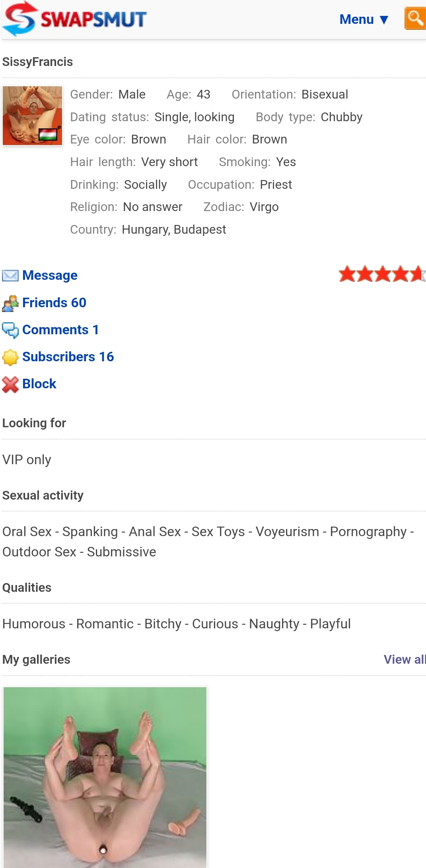Click the SwapSmut swirl logo icon
This screenshot has width=426, height=868.
click(18, 19)
